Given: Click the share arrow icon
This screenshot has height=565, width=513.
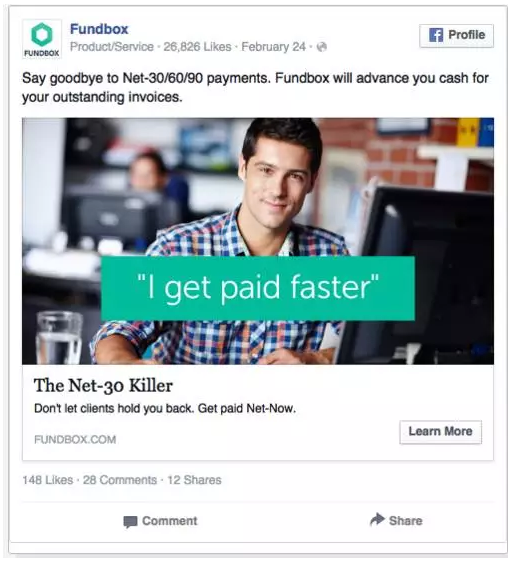Looking at the screenshot, I should click(x=377, y=519).
